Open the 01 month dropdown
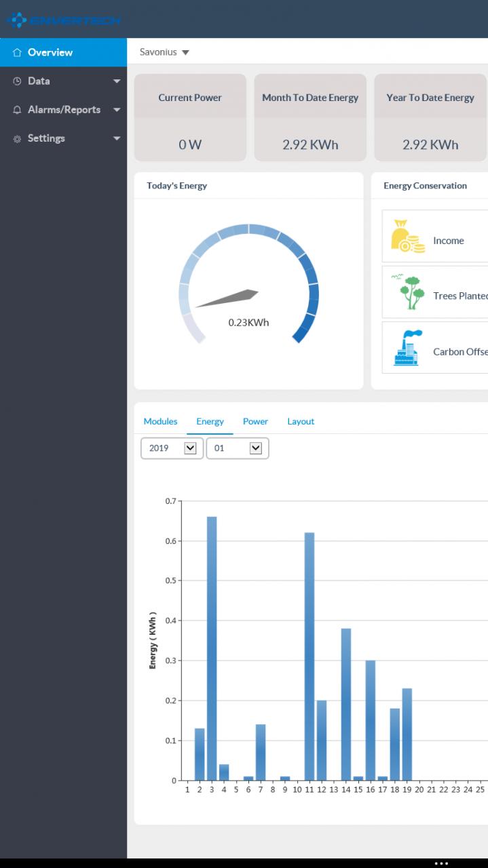The height and width of the screenshot is (868, 488). (238, 448)
